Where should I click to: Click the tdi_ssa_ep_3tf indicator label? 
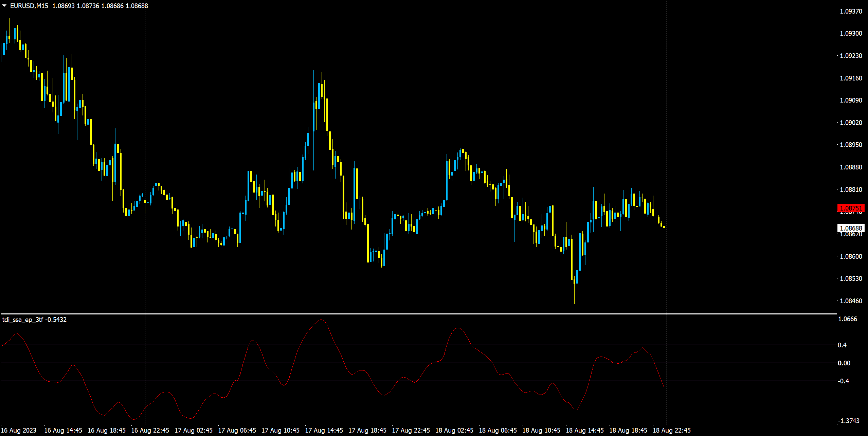click(23, 320)
